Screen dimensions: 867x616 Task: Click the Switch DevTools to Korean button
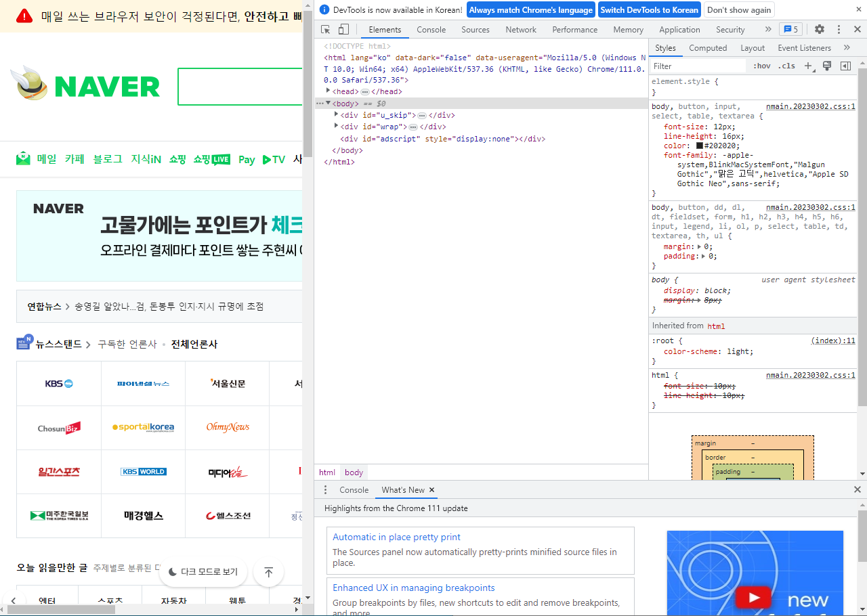tap(648, 9)
